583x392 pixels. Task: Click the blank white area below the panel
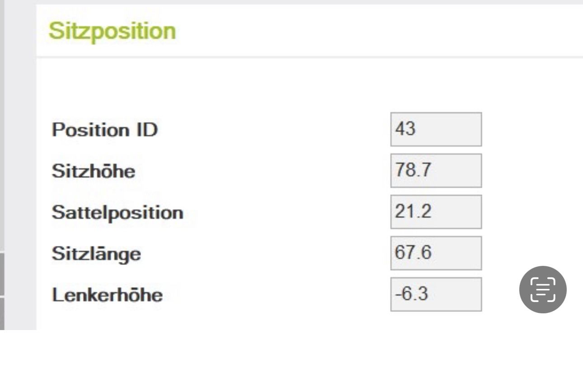coord(291,362)
